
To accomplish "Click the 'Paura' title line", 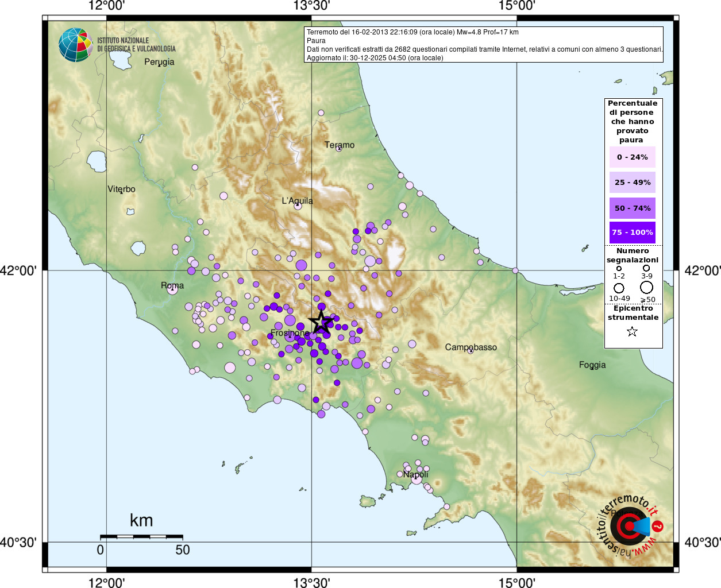I will [x=316, y=41].
